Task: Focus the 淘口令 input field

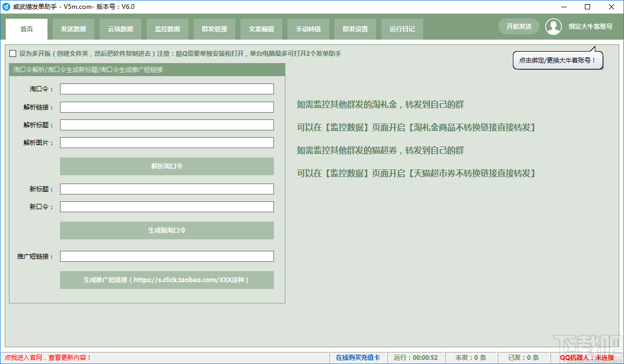Action: point(167,89)
